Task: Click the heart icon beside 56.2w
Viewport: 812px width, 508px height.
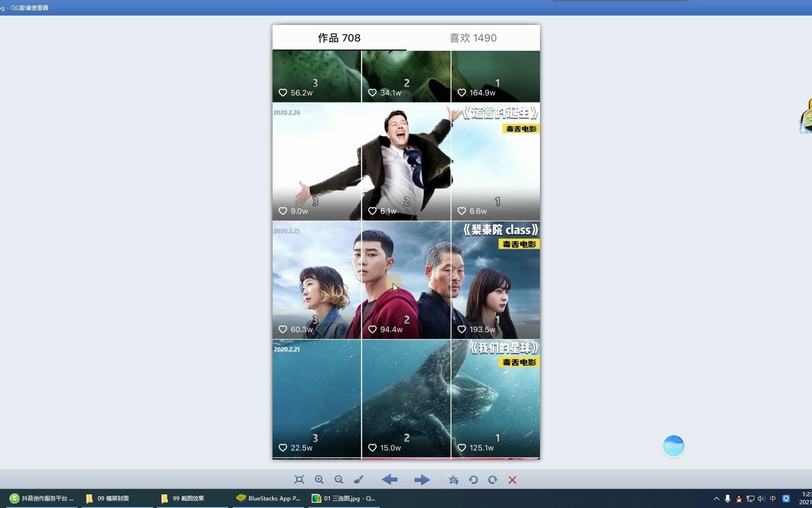Action: click(283, 93)
